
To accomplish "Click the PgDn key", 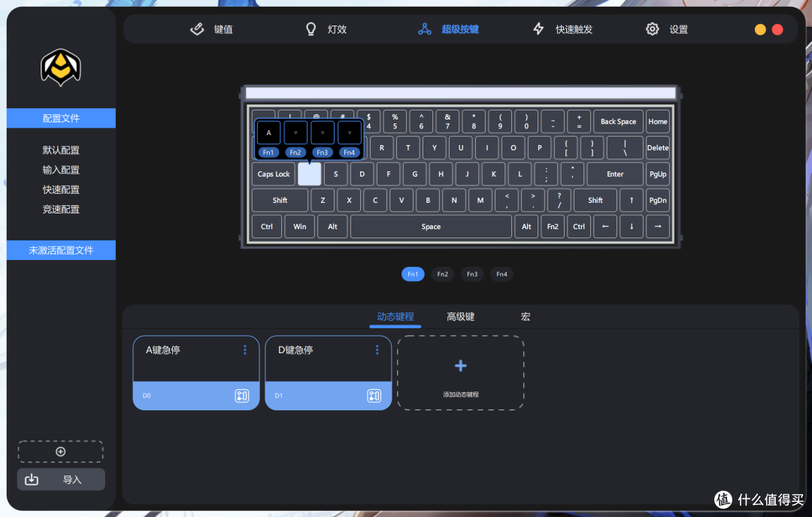I will pos(657,201).
